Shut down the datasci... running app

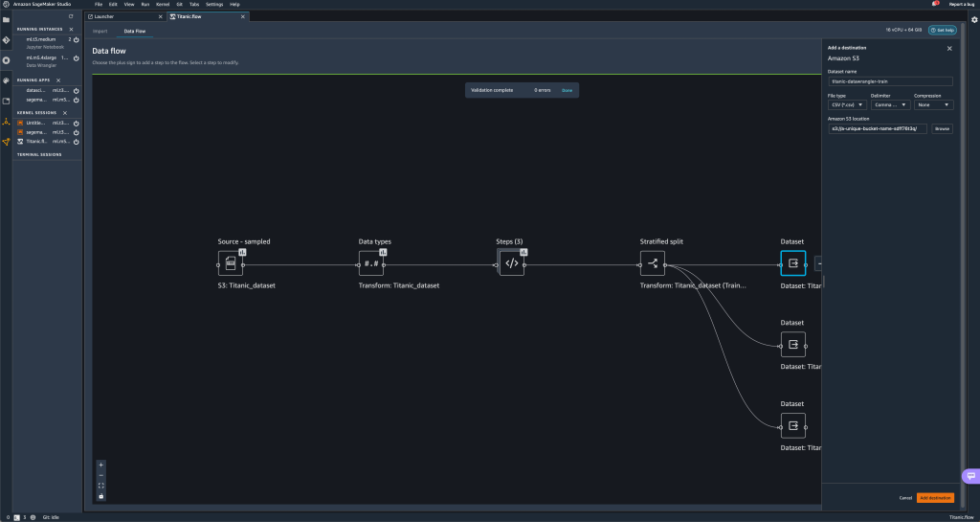(77, 91)
